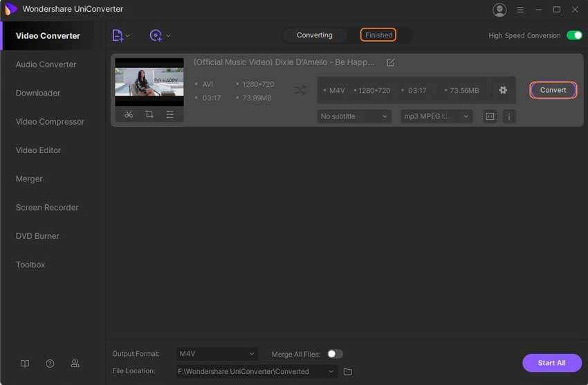Click the M4V target format info
Screen dimensions: 588x385
[337, 91]
